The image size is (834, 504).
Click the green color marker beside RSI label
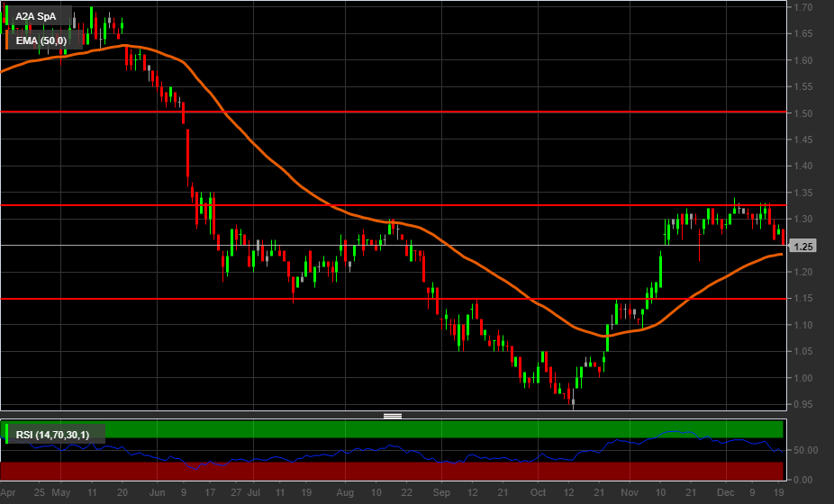tap(6, 434)
